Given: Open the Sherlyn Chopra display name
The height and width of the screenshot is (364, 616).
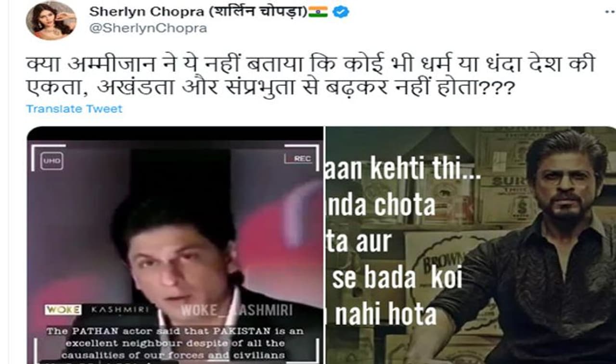Looking at the screenshot, I should (198, 12).
